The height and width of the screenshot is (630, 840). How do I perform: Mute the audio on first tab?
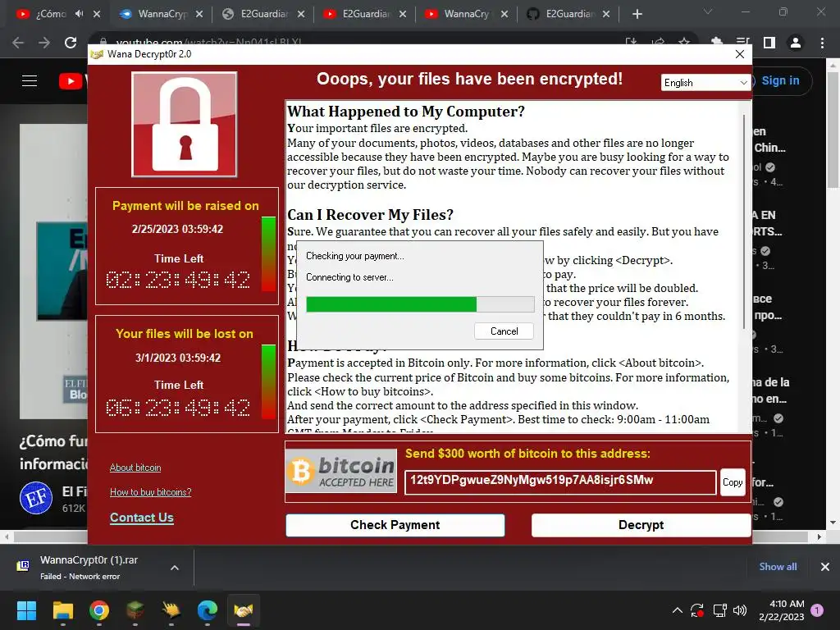pyautogui.click(x=80, y=14)
